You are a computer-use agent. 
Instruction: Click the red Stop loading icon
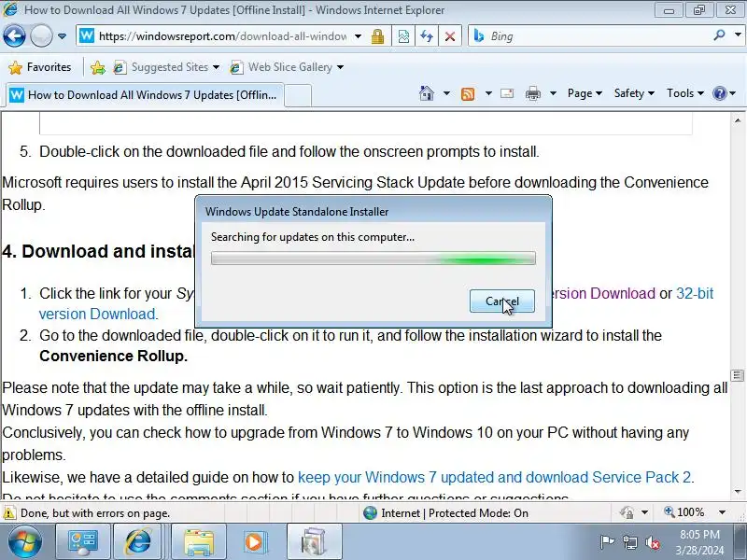point(449,36)
